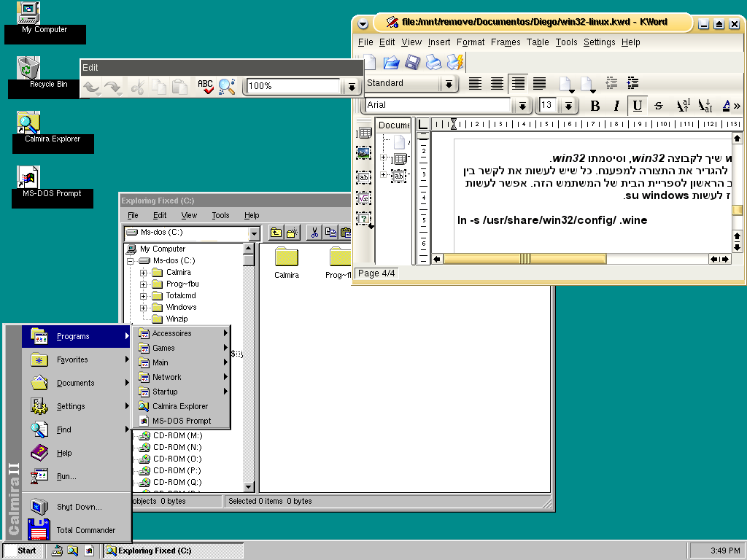
Task: Click the cut scissors in Explorer toolbar
Action: (314, 233)
